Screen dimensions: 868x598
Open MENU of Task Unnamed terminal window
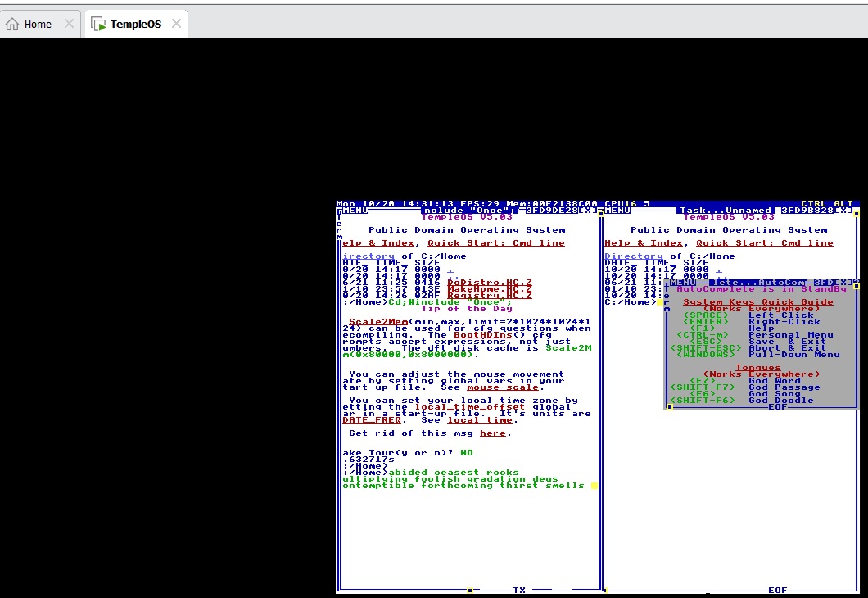617,211
